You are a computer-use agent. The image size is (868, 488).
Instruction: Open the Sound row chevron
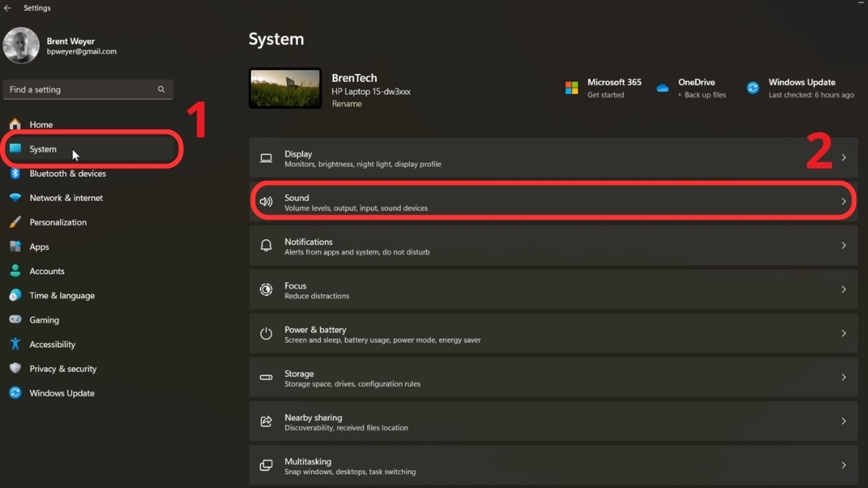843,202
